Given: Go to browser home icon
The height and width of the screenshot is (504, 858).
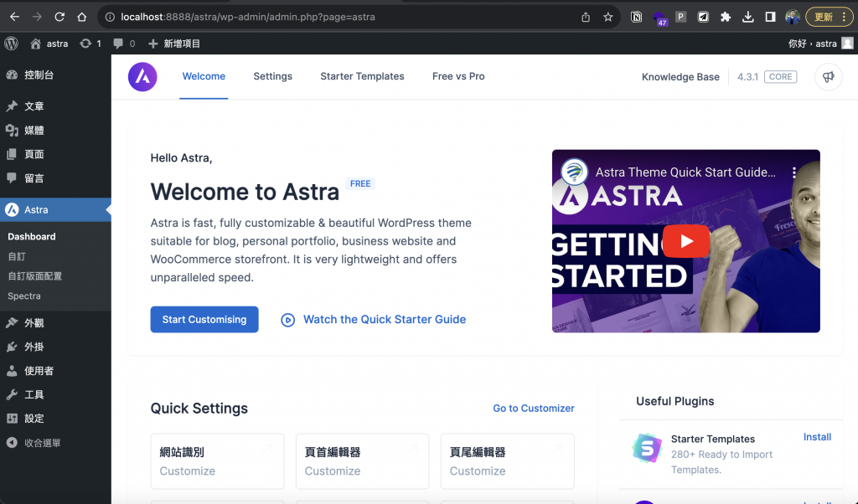Looking at the screenshot, I should [x=81, y=17].
